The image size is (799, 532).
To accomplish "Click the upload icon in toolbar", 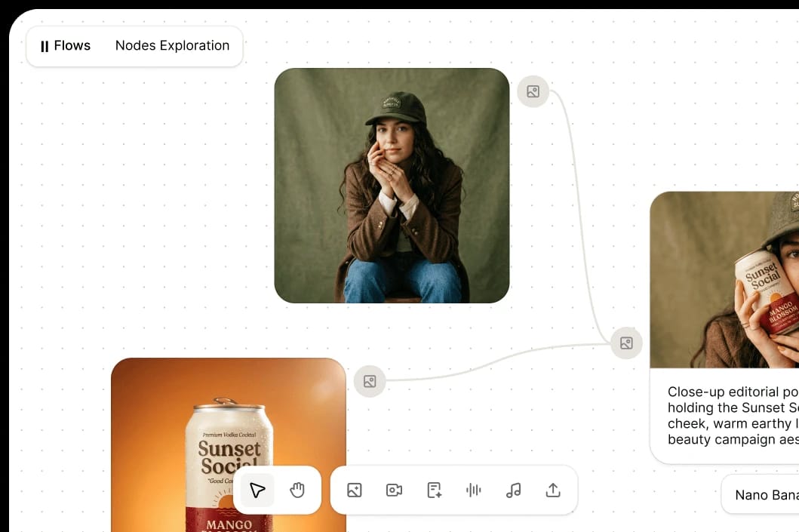I will click(553, 490).
